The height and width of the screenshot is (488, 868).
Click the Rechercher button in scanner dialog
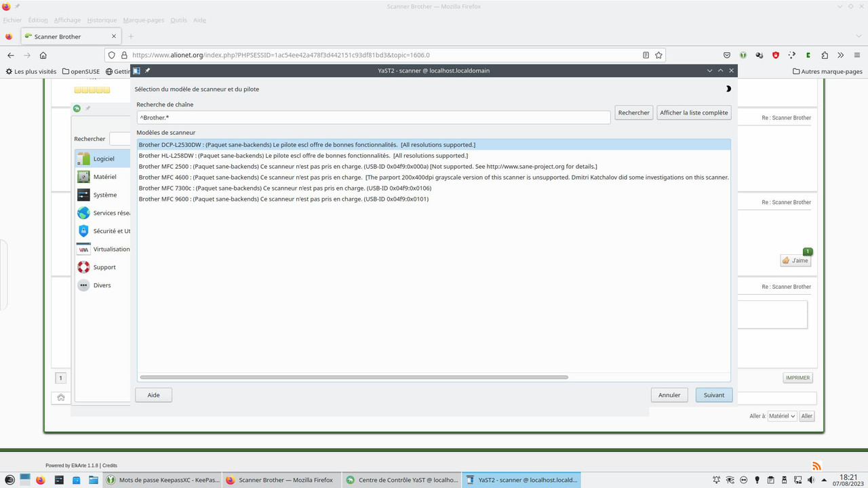634,113
